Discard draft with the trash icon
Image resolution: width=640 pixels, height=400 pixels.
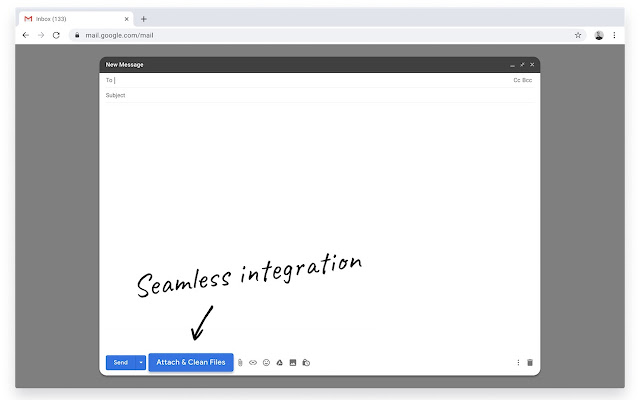pos(530,362)
